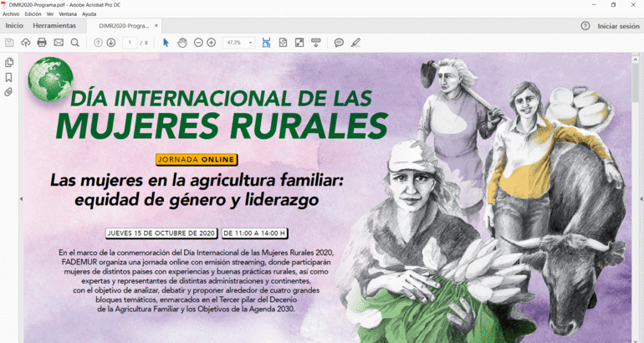Click Iniciar sesión to sign in

(x=618, y=26)
